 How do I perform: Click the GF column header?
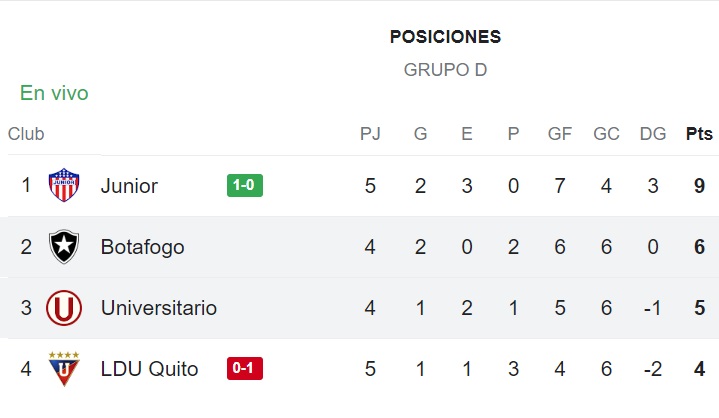[x=559, y=134]
